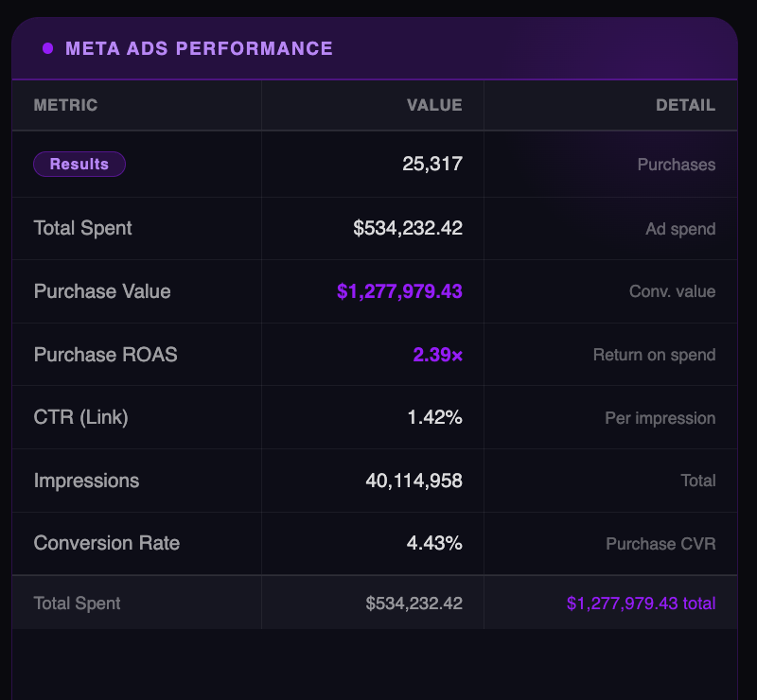
Task: Select the Conversion Rate row label
Action: [106, 543]
